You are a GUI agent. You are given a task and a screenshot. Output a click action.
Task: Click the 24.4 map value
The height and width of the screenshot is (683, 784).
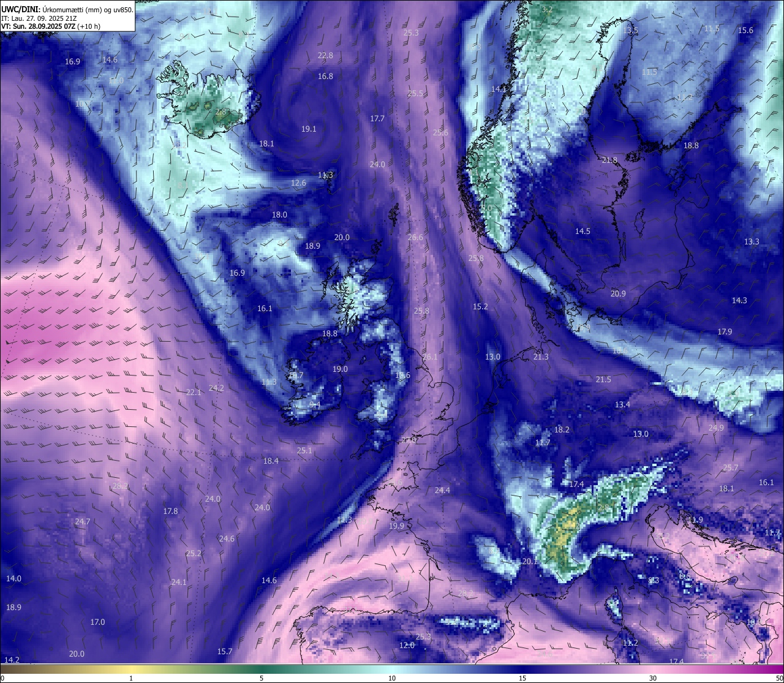(x=442, y=490)
